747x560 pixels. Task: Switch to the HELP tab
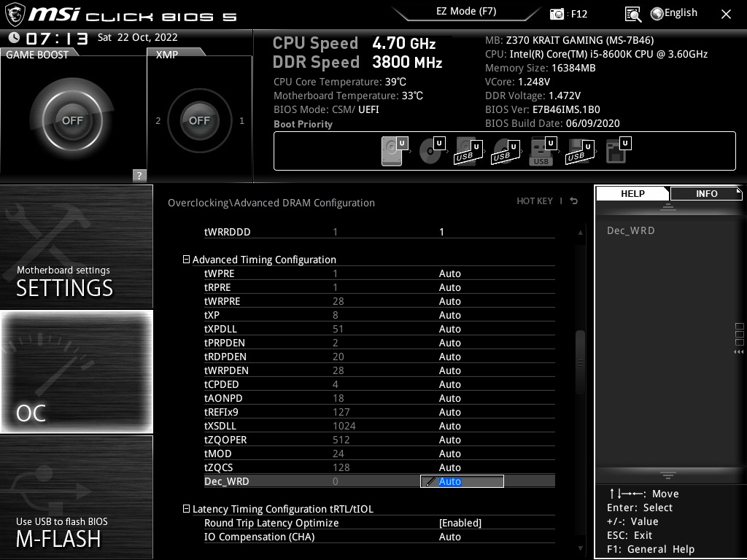632,193
